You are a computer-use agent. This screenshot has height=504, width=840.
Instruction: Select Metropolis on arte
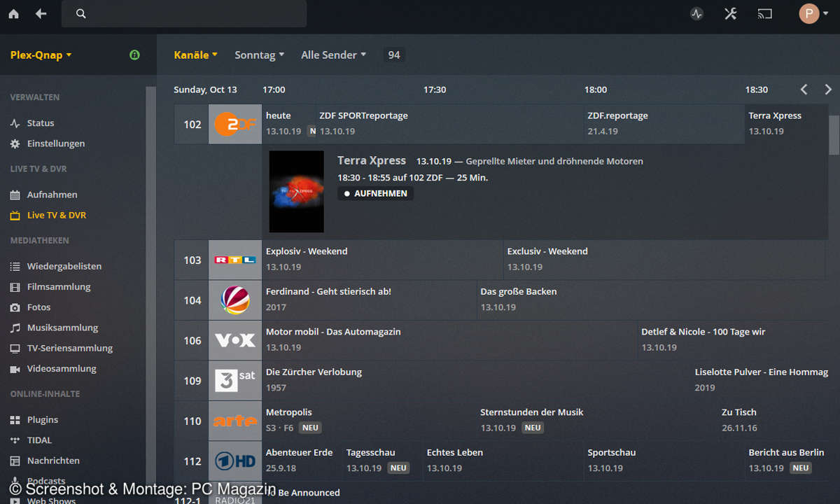(x=369, y=421)
